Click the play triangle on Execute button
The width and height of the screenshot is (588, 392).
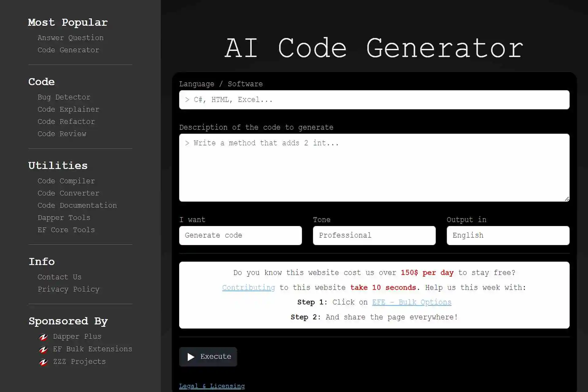click(191, 357)
